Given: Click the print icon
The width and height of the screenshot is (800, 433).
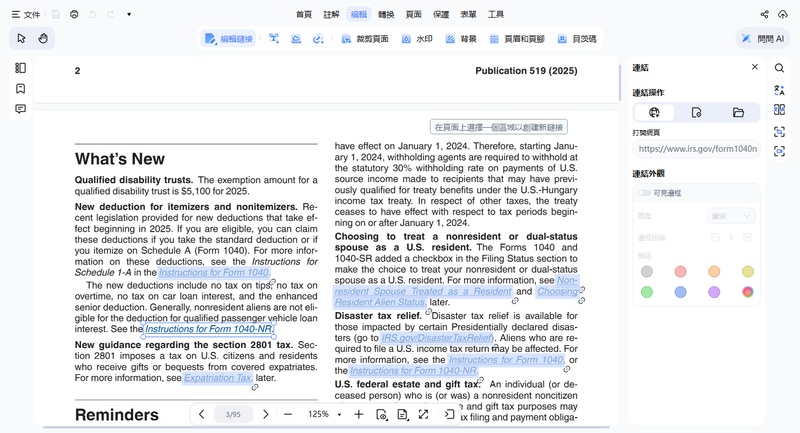Looking at the screenshot, I should pyautogui.click(x=74, y=14).
